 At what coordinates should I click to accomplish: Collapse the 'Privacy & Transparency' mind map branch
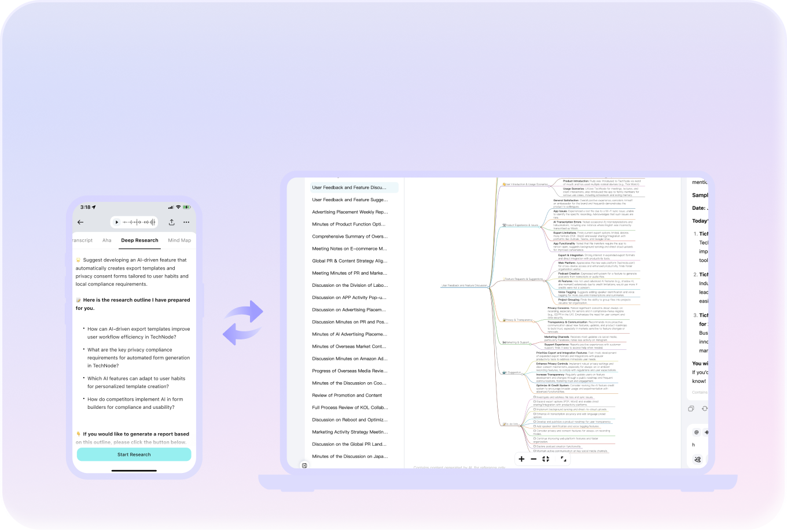[534, 322]
